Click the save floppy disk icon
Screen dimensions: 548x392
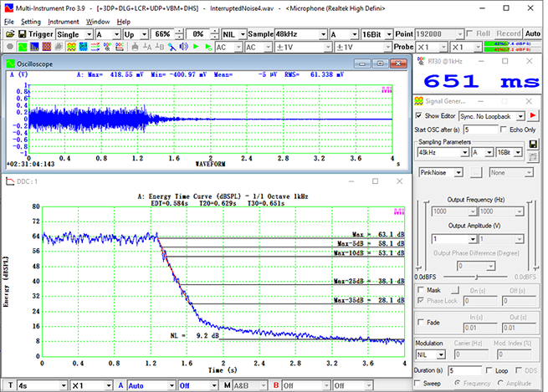point(21,34)
